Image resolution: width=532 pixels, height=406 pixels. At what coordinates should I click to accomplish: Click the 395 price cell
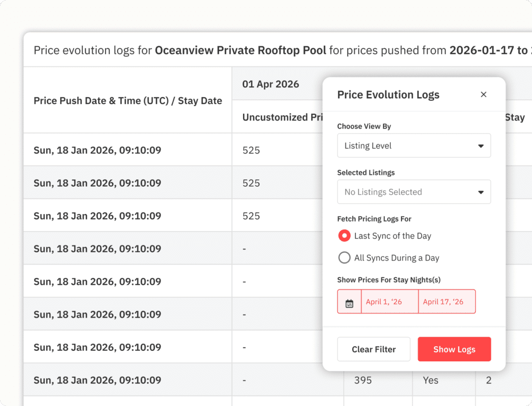[x=363, y=381]
